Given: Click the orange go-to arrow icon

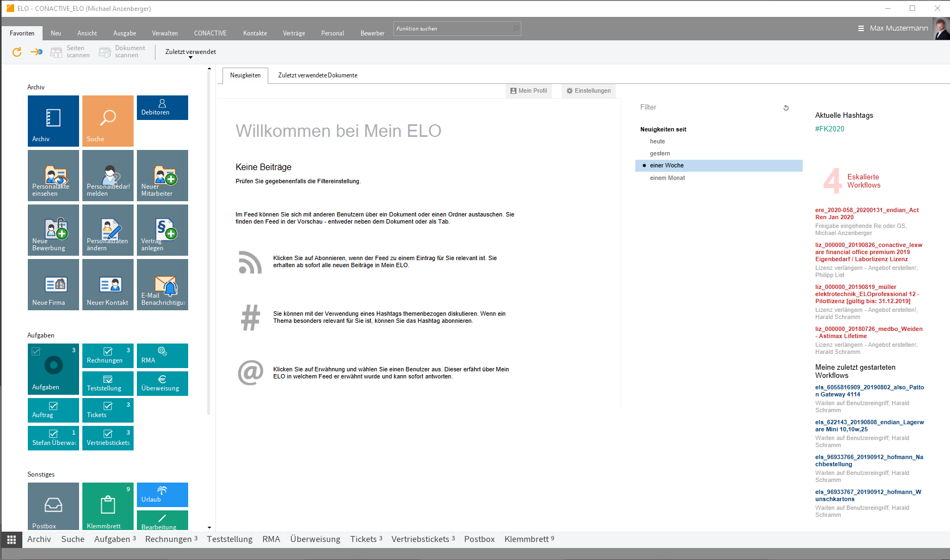Looking at the screenshot, I should 37,52.
